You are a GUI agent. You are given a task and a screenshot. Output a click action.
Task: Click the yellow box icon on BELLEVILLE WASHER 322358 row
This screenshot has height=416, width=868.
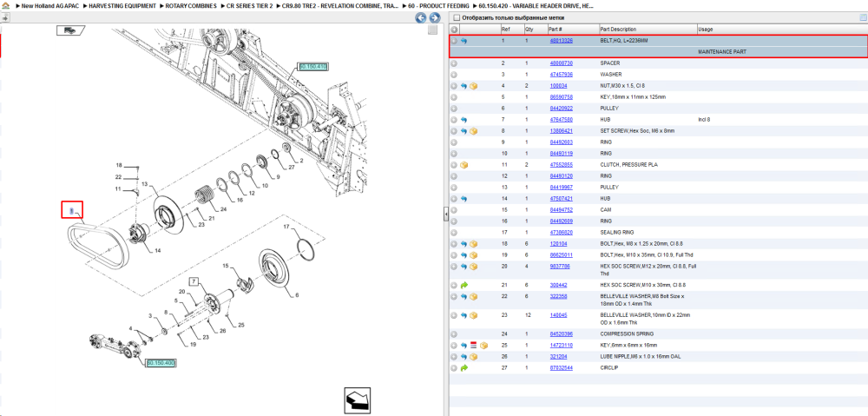[473, 296]
